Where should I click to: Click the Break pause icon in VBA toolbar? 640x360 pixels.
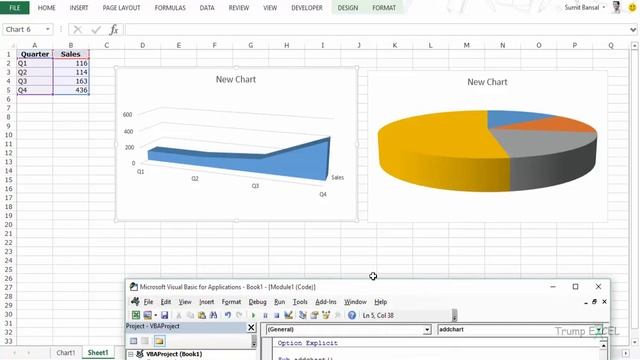click(265, 315)
